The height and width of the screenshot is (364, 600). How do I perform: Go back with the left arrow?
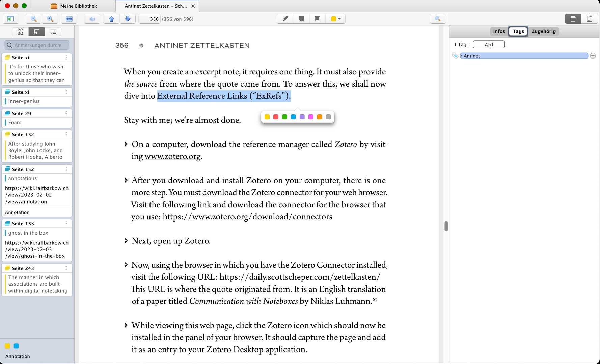92,19
